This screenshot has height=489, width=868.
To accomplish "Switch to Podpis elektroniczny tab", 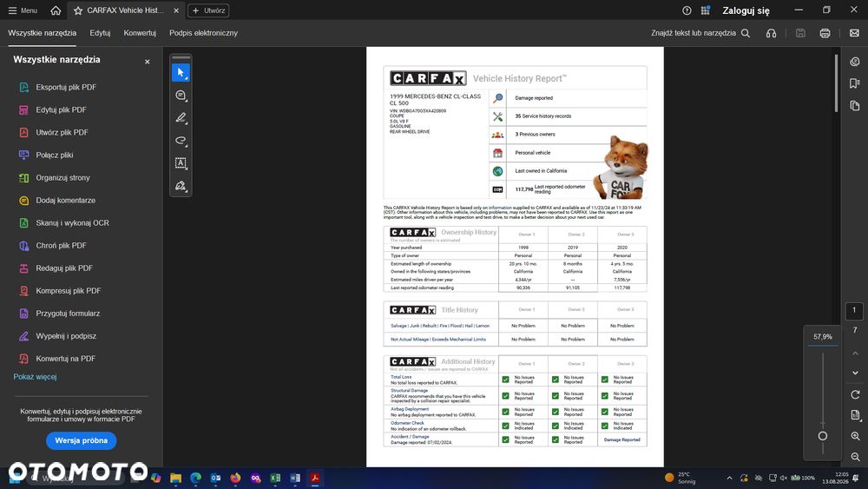I will 203,33.
